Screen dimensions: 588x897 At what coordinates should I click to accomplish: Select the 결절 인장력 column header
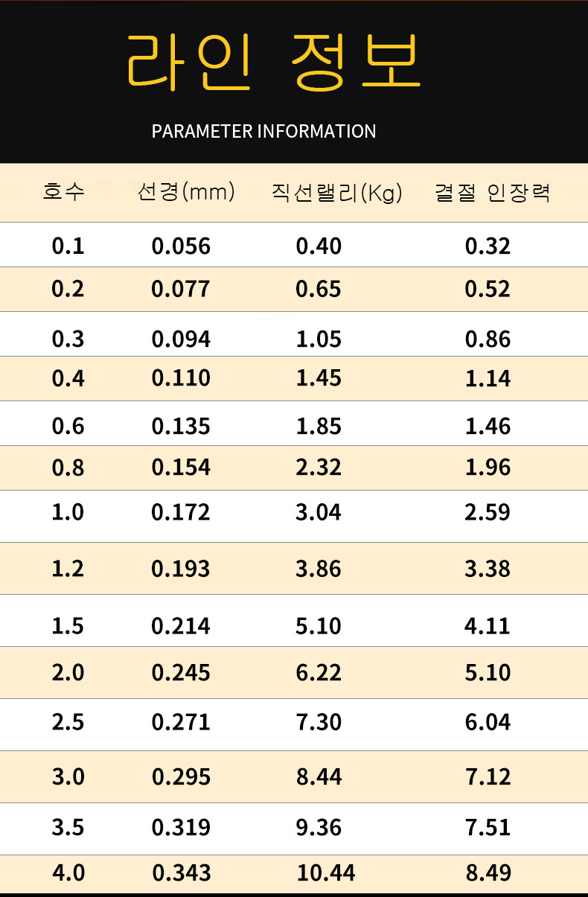point(493,193)
